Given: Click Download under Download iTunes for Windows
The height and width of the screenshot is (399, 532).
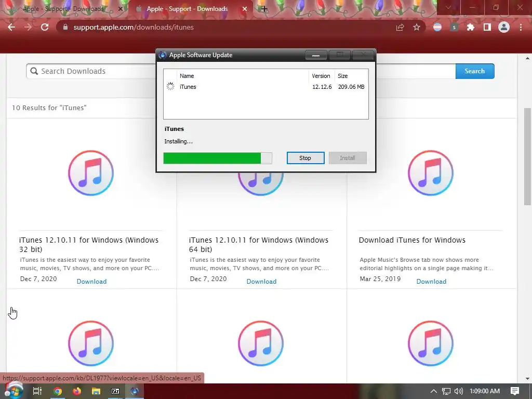Looking at the screenshot, I should tap(431, 281).
